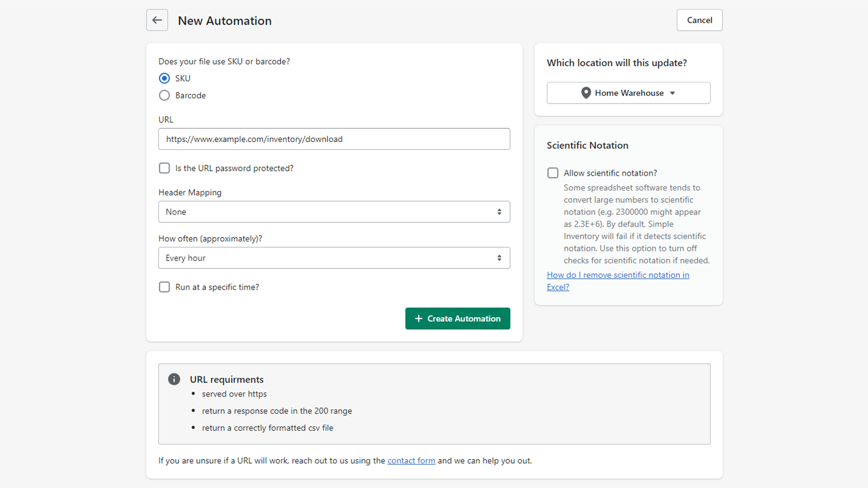The width and height of the screenshot is (868, 488).
Task: Enable the URL password protected checkbox
Action: tap(164, 168)
